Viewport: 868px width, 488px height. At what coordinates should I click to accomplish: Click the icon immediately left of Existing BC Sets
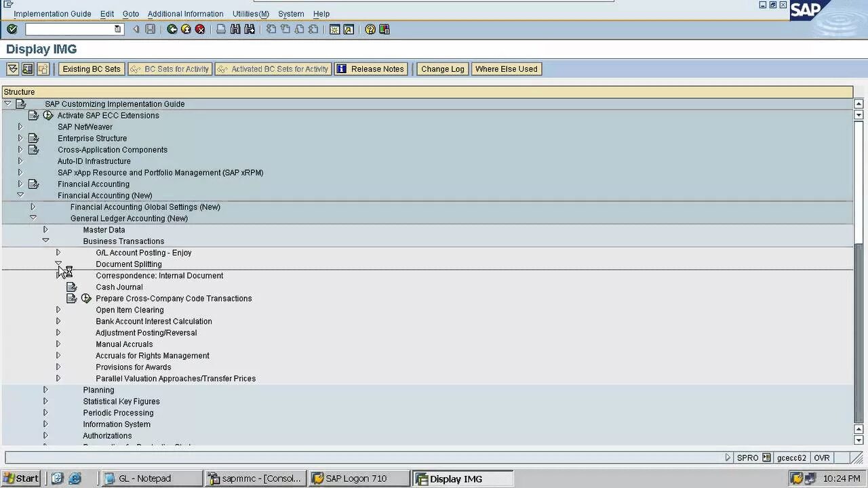pos(43,69)
